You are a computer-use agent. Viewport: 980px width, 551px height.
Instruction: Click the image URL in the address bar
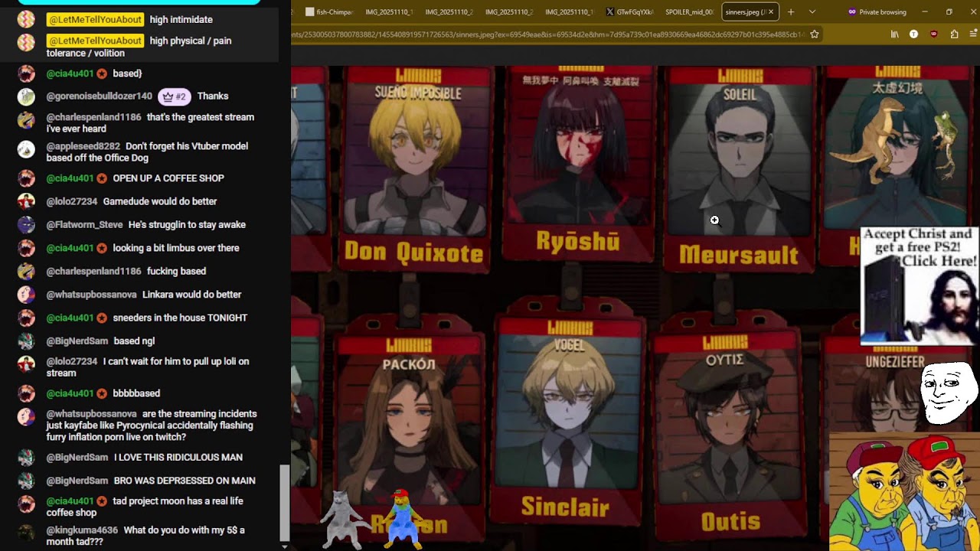547,34
